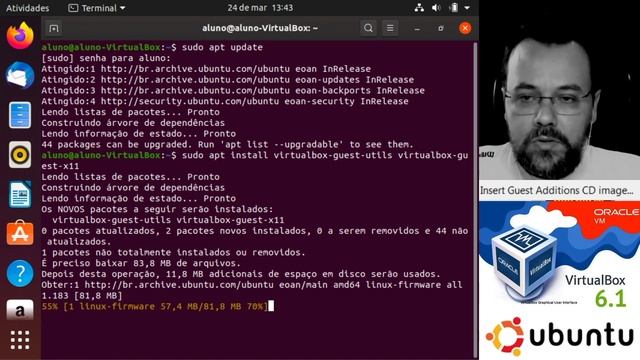The height and width of the screenshot is (360, 640).
Task: Click the network status icon
Action: point(419,8)
